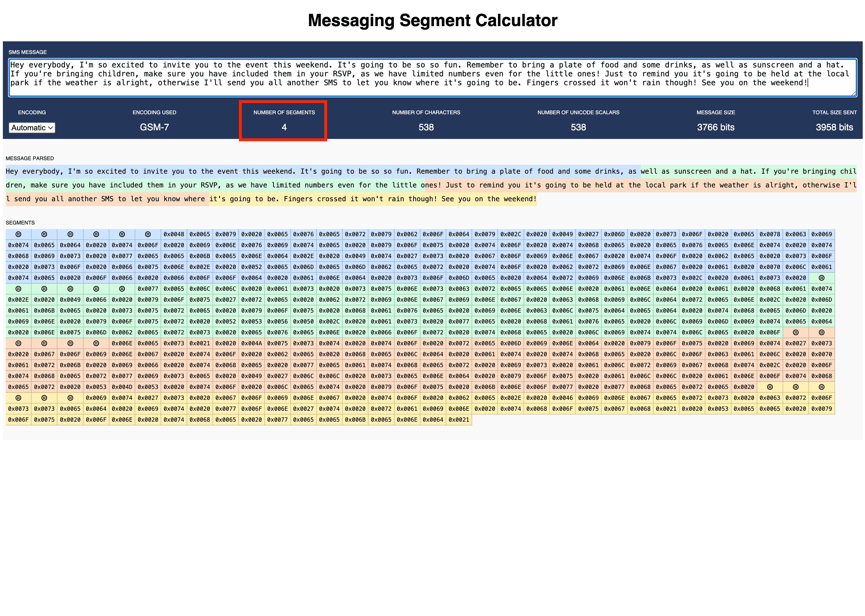Click the first header icon starting the green segment

pos(822,278)
